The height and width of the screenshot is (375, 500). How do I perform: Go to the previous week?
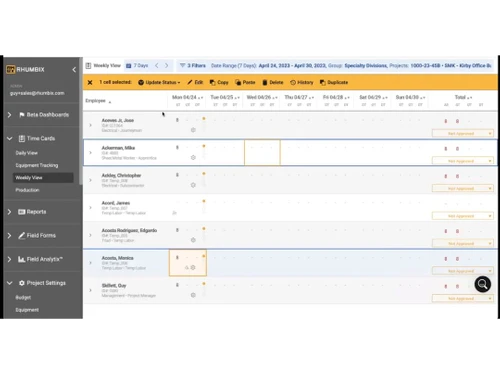tap(157, 65)
